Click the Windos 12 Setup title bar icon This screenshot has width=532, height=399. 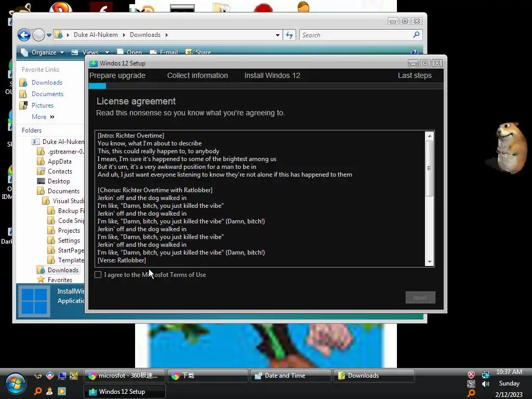94,63
